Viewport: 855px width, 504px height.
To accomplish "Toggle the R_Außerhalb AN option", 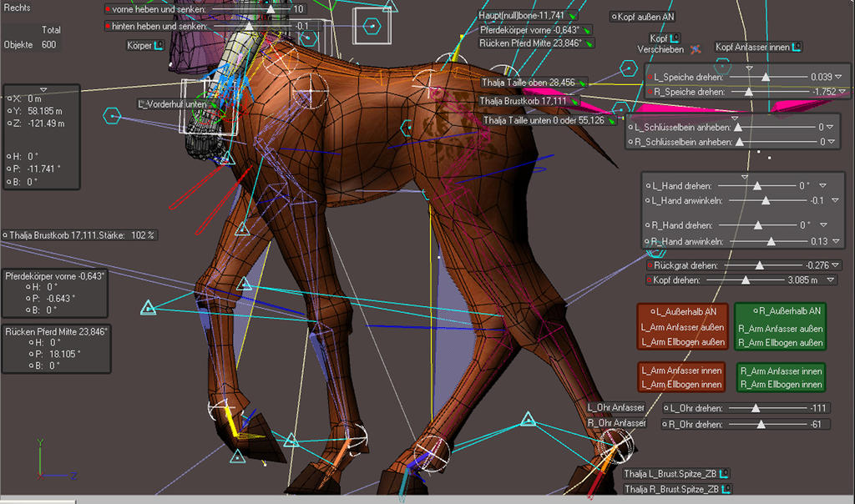I will pyautogui.click(x=756, y=311).
